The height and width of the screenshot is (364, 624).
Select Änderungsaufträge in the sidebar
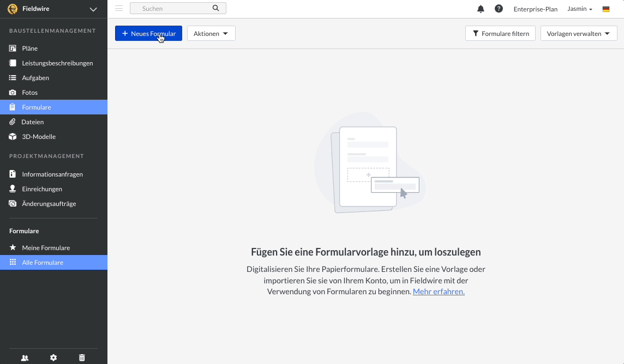tap(49, 203)
